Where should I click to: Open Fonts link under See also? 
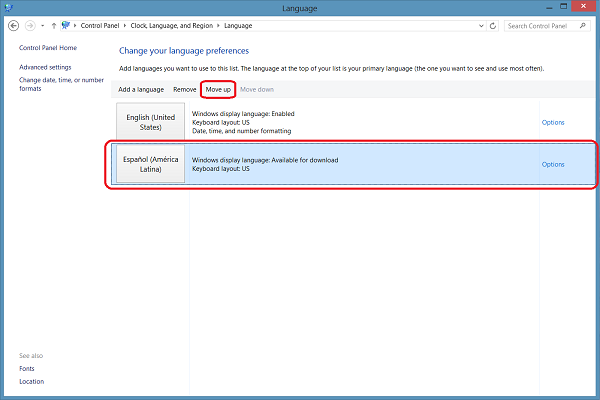(27, 369)
